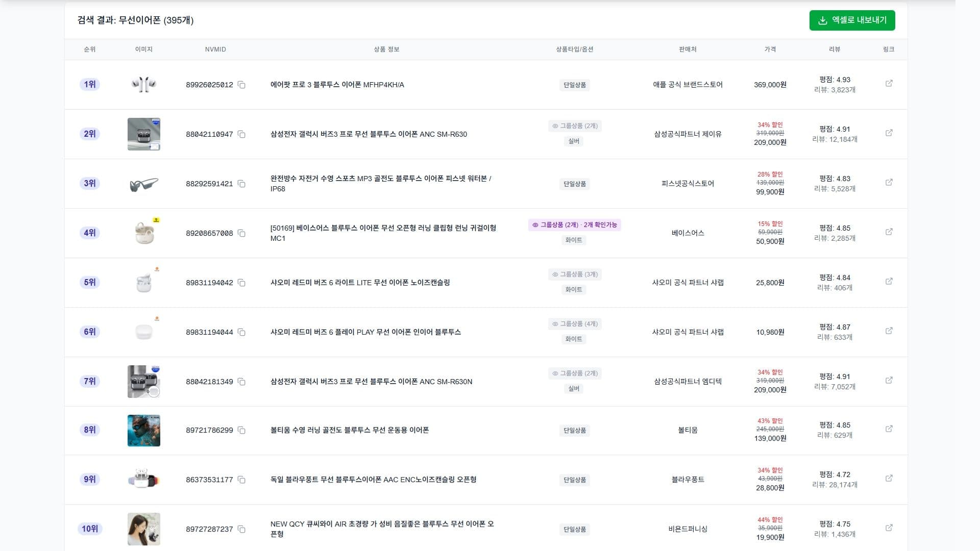Click the 리뷰 column header
The image size is (980, 551).
[x=834, y=49]
